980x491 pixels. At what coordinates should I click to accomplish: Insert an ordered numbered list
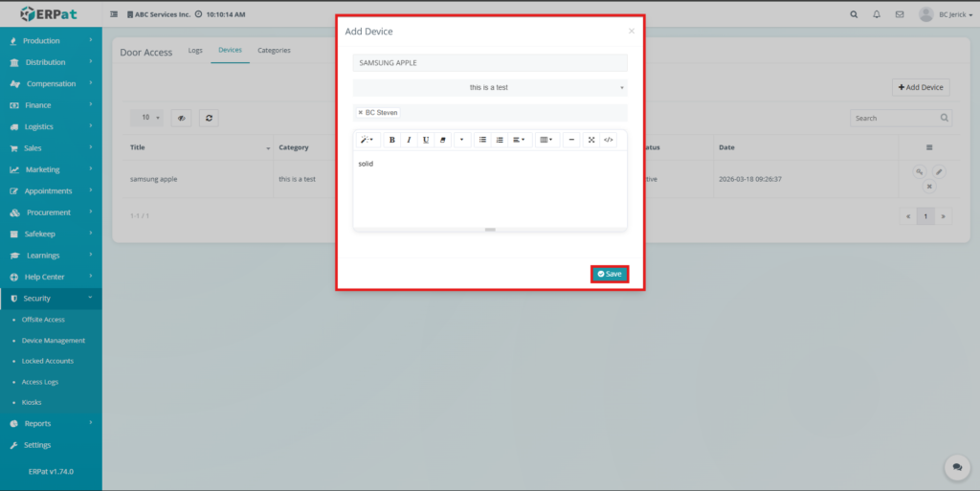[x=500, y=140]
